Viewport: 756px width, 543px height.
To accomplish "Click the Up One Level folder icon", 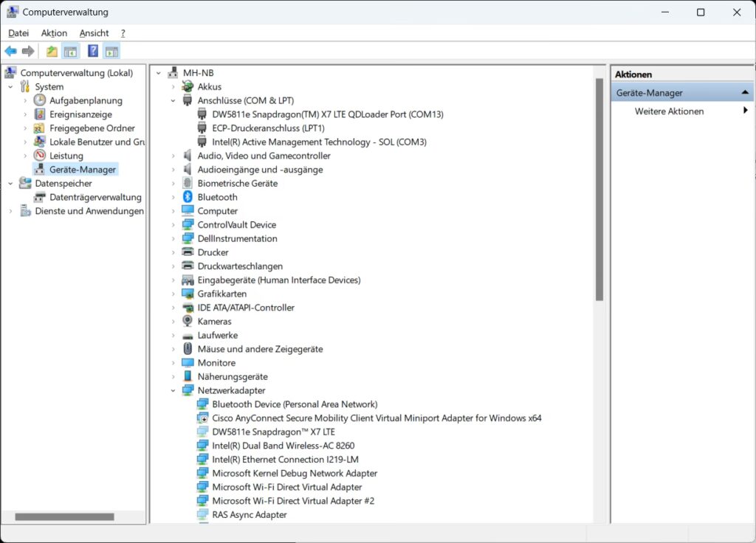I will pos(51,51).
